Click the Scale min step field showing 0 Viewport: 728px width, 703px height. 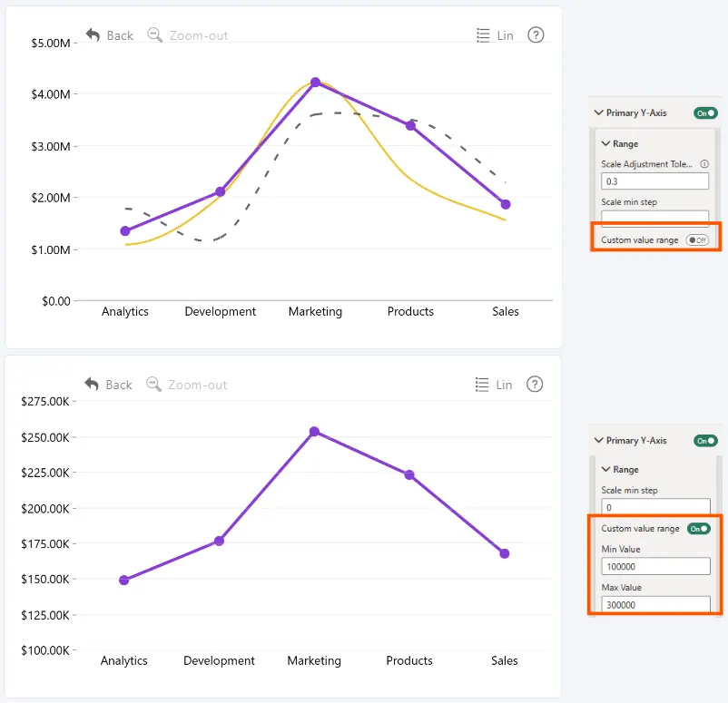[655, 507]
